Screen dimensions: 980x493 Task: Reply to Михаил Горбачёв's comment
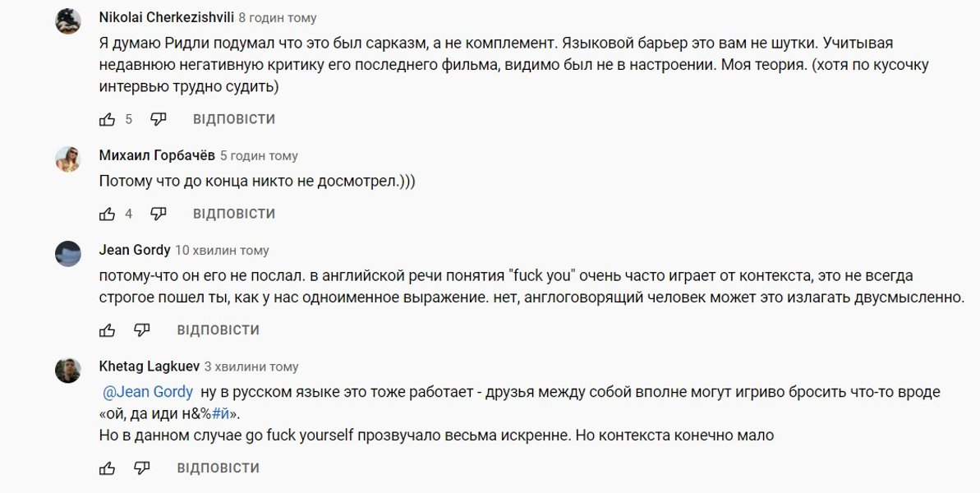pos(233,214)
